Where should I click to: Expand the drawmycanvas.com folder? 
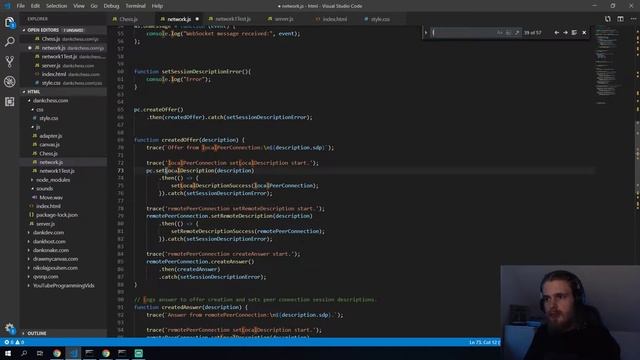[x=55, y=259]
